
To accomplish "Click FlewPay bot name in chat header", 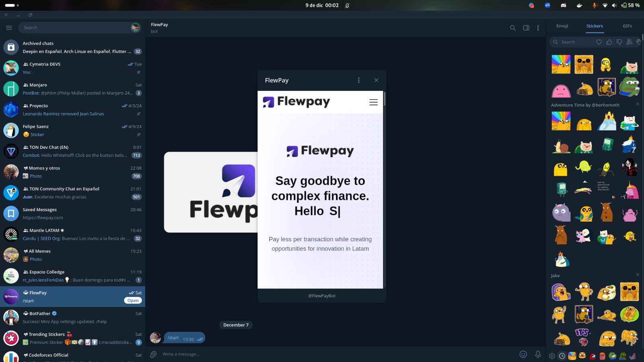I will (x=159, y=25).
